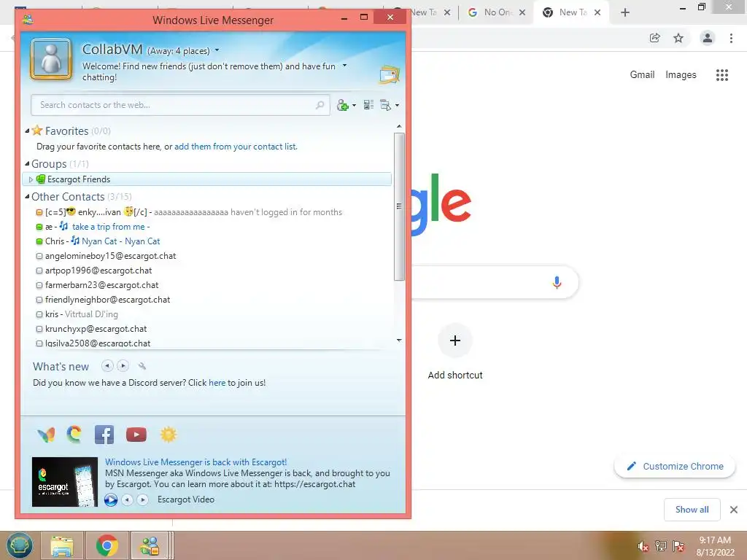Open the personal message dropdown arrow
The image size is (747, 560).
click(344, 65)
